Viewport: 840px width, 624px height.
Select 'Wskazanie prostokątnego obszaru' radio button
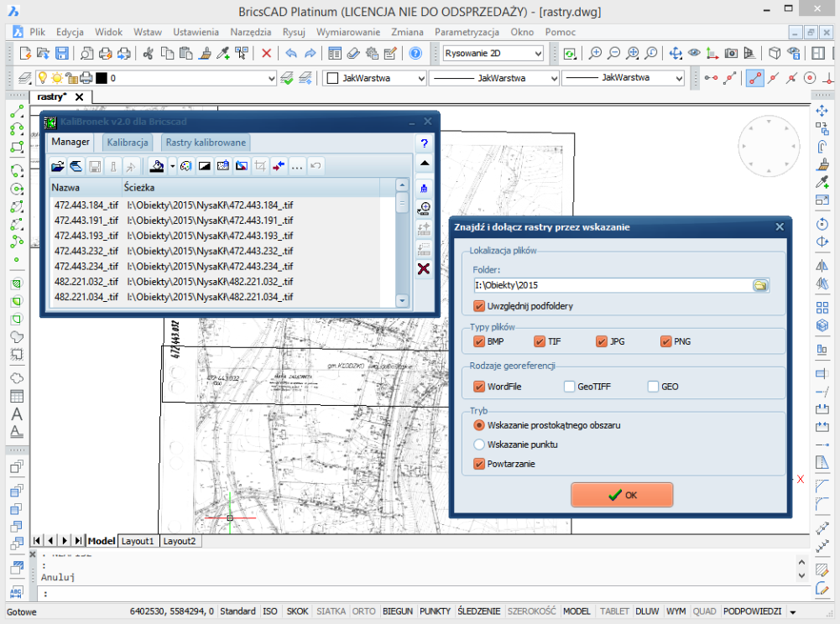point(479,425)
